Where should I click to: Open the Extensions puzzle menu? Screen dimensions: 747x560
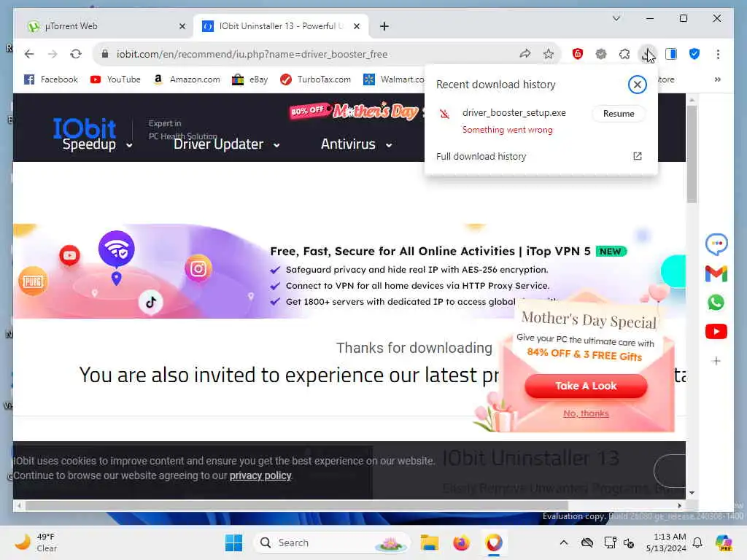click(x=624, y=54)
